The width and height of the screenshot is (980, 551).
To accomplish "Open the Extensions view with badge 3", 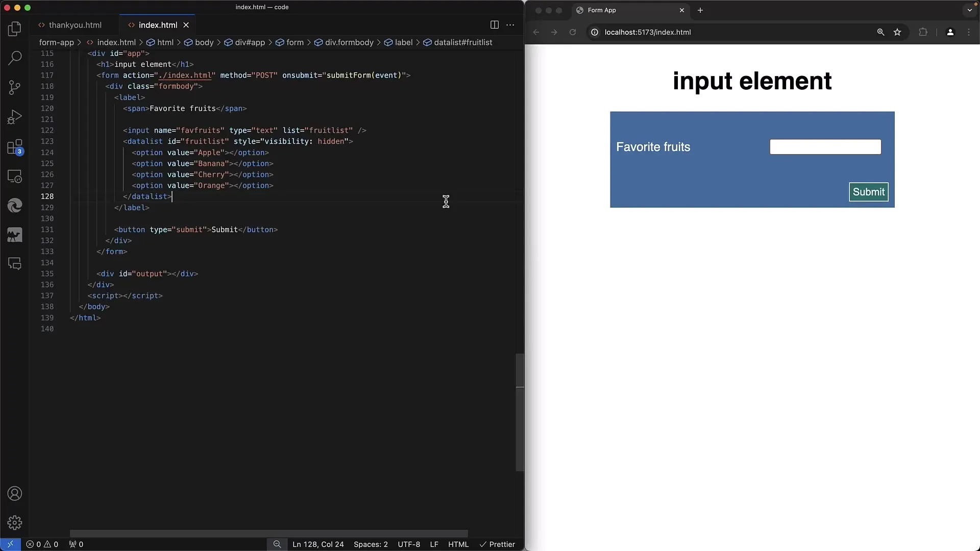I will coord(15,147).
